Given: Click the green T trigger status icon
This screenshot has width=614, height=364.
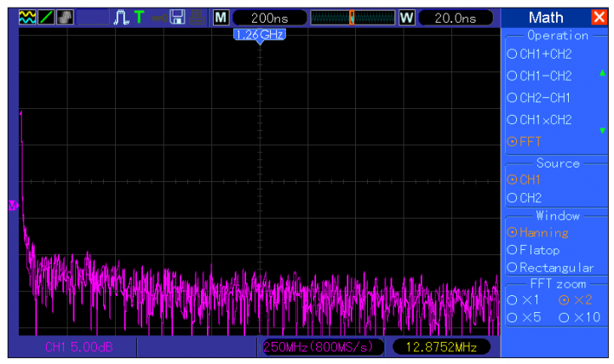Looking at the screenshot, I should (139, 17).
